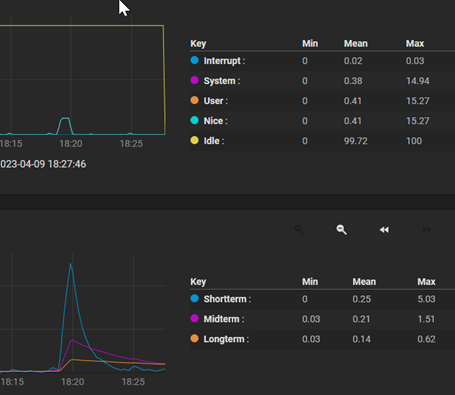Image resolution: width=455 pixels, height=395 pixels.
Task: Click Key header in CPU usage table
Action: (x=198, y=44)
